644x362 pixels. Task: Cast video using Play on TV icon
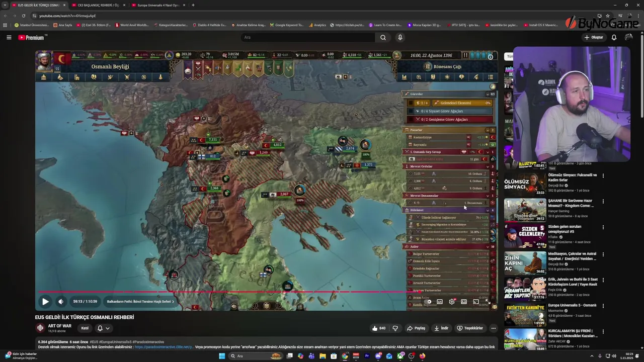[x=476, y=302]
